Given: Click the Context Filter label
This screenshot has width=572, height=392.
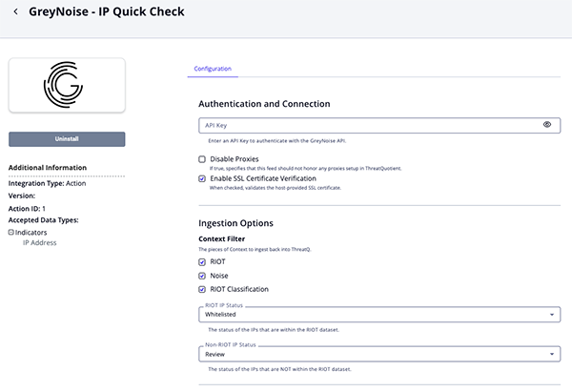Looking at the screenshot, I should click(x=222, y=238).
